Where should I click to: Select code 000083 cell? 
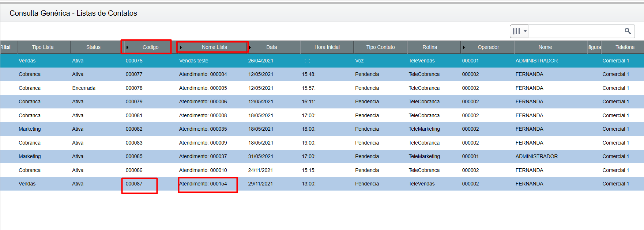[134, 143]
